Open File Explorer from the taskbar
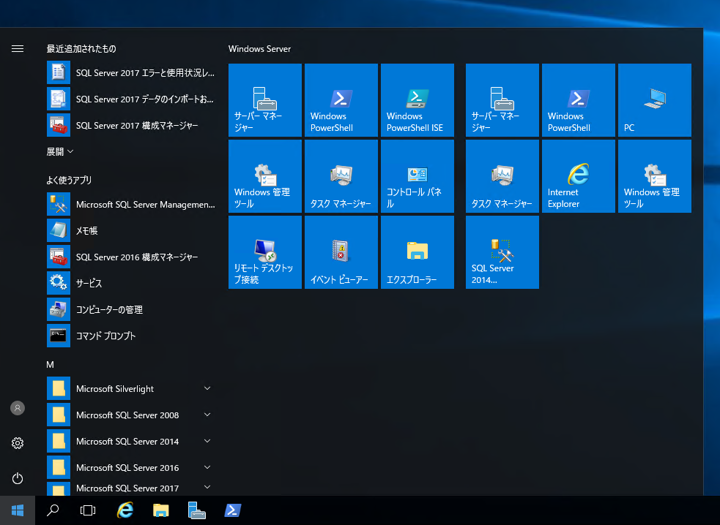 pyautogui.click(x=161, y=510)
